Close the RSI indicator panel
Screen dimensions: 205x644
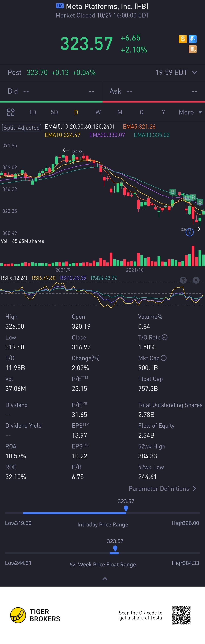pos(196,280)
